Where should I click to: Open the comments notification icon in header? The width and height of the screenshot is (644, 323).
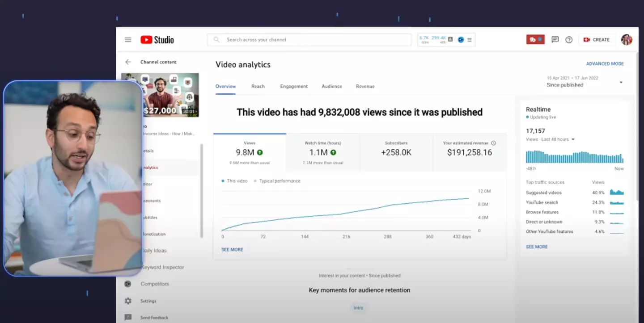pyautogui.click(x=555, y=40)
